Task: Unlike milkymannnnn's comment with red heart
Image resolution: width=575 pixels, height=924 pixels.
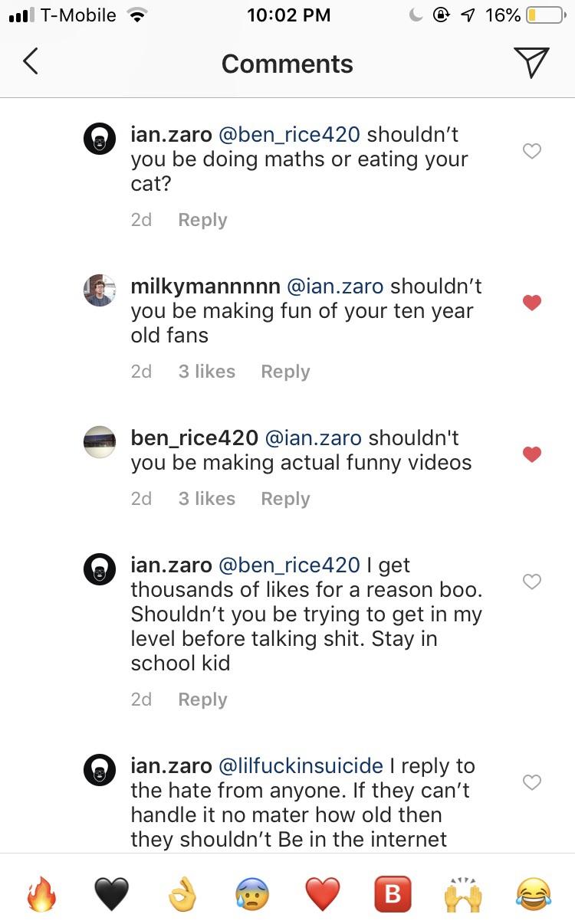Action: [531, 303]
